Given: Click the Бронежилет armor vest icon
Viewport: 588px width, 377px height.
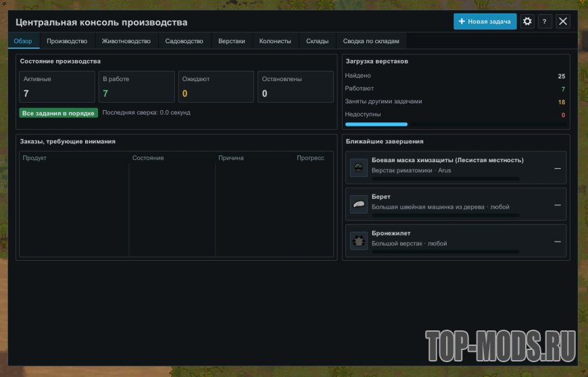Looking at the screenshot, I should tap(358, 241).
